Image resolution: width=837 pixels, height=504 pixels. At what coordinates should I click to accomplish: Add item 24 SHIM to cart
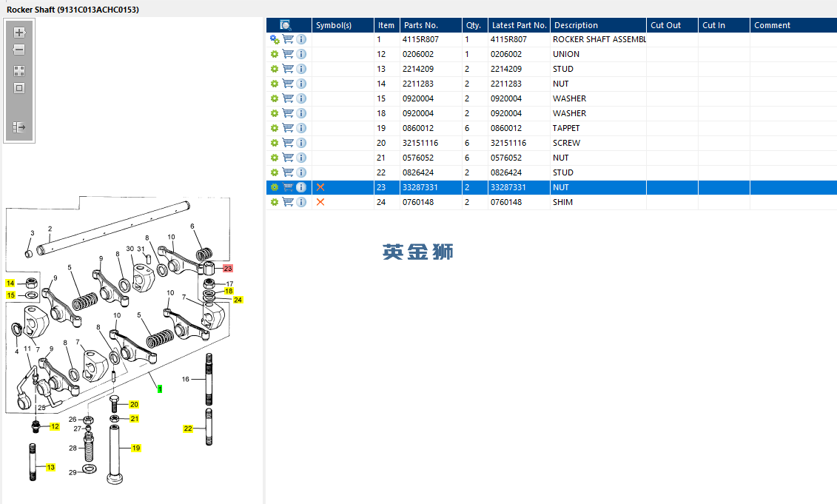pos(288,202)
